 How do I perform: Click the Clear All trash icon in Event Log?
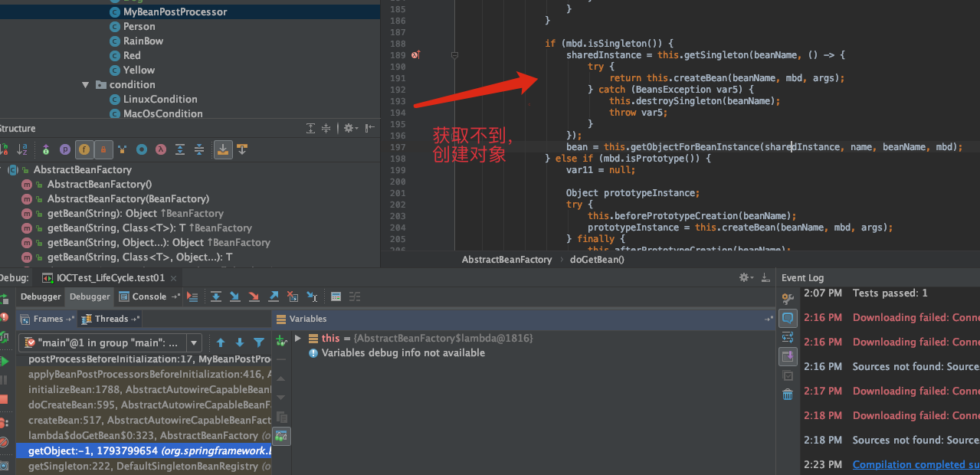[x=788, y=395]
